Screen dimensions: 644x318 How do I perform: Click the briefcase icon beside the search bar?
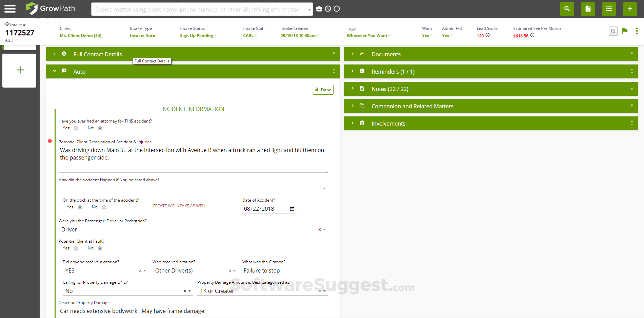point(319,9)
